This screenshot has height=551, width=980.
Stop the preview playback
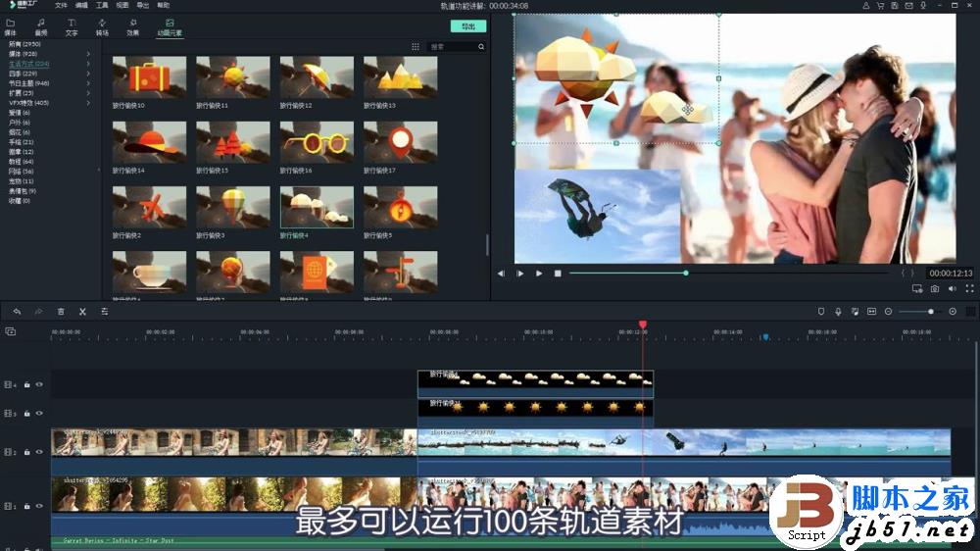pyautogui.click(x=558, y=274)
